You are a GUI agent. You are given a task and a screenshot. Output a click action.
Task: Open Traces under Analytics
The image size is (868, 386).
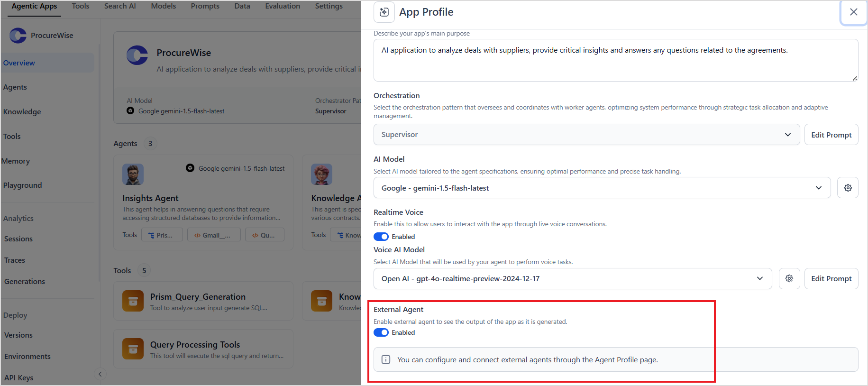click(x=15, y=260)
